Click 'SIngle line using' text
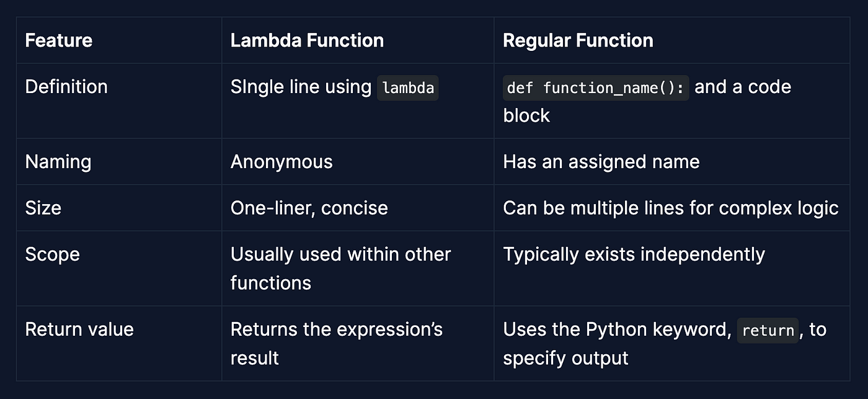Screen dimensions: 868x399 pyautogui.click(x=301, y=87)
